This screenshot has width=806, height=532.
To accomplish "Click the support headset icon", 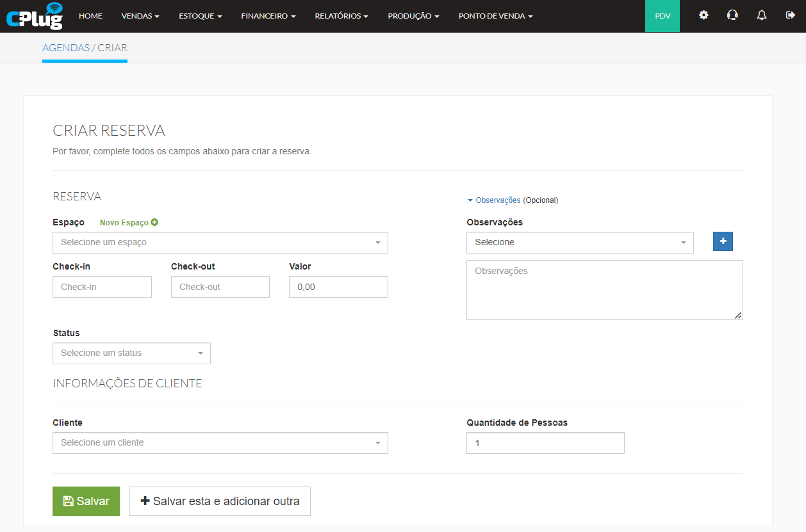I will 732,15.
